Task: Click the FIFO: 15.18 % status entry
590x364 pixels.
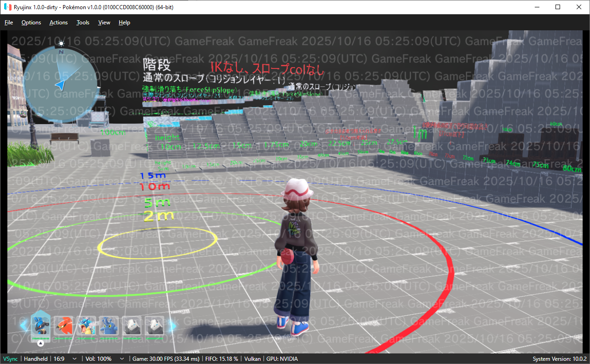Action: 222,359
